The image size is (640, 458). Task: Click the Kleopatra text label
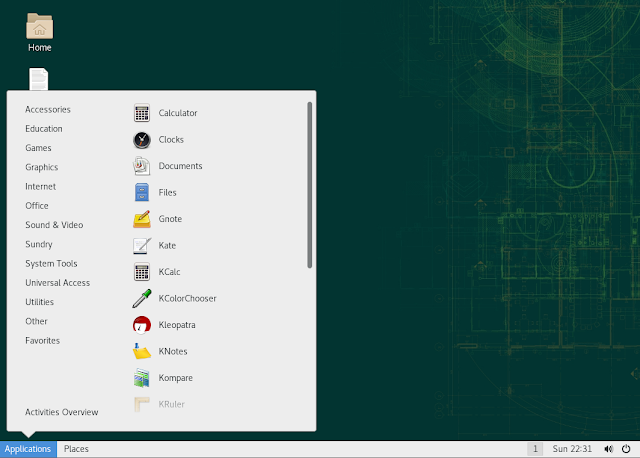(x=177, y=325)
